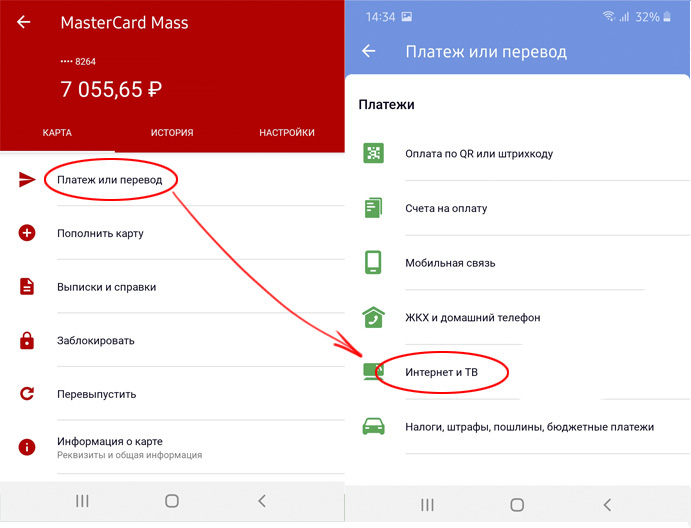Open Выписки и справки
691x528 pixels.
click(x=172, y=286)
